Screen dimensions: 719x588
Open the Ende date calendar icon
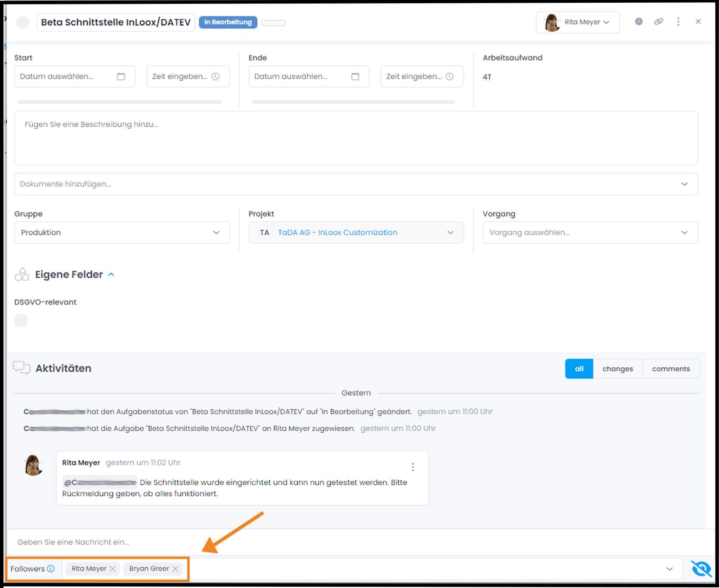355,77
